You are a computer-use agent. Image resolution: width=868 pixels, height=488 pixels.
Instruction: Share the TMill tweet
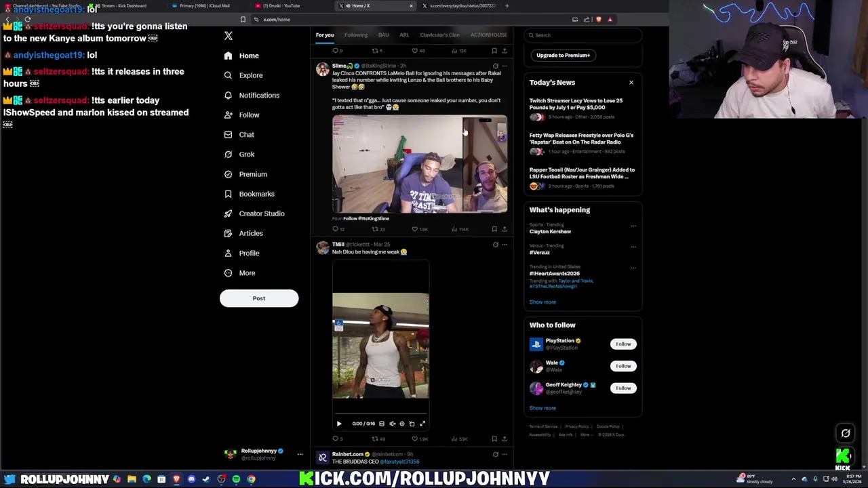[x=505, y=439]
